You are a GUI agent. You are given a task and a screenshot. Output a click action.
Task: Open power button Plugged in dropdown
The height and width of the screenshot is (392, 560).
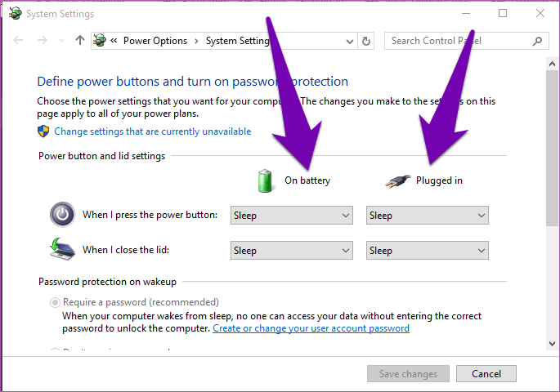428,215
